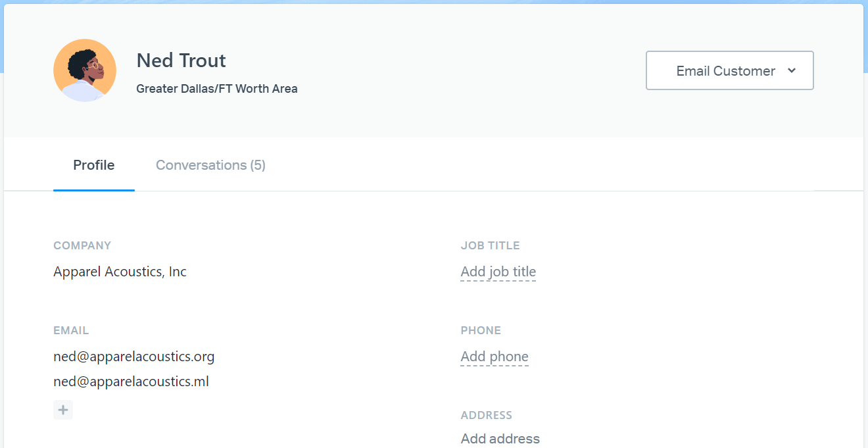Click Add phone to enter a number
This screenshot has width=868, height=448.
(494, 357)
